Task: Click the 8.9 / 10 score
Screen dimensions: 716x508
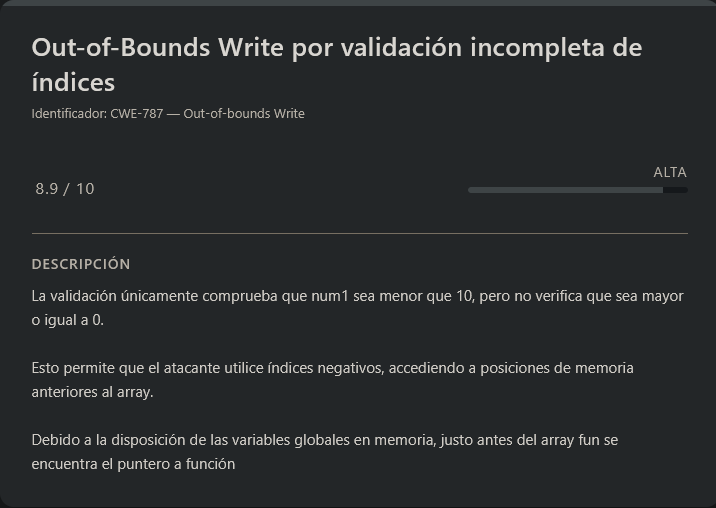Action: [65, 188]
